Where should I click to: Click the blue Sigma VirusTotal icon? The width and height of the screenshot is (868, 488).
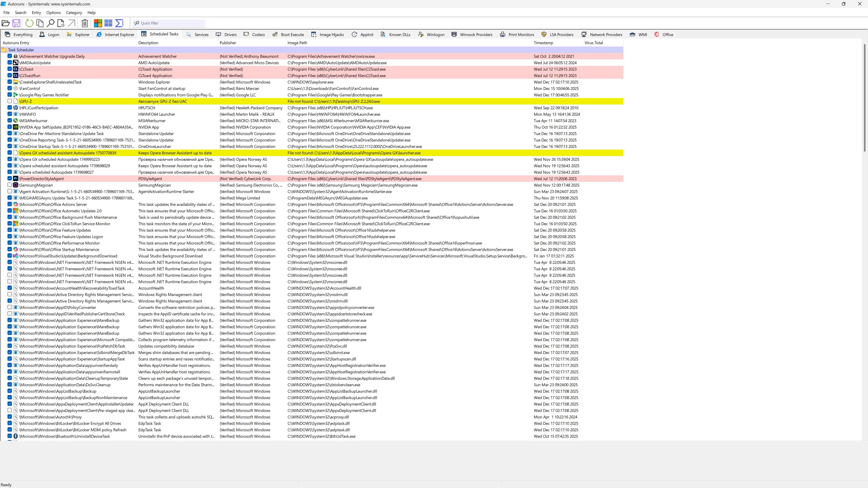click(119, 23)
